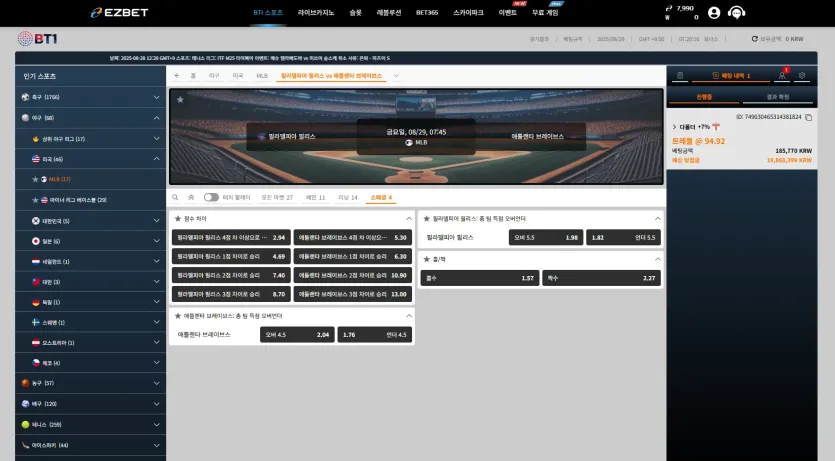Collapse the 야구 (68) sport category
The width and height of the screenshot is (835, 461).
[91, 118]
